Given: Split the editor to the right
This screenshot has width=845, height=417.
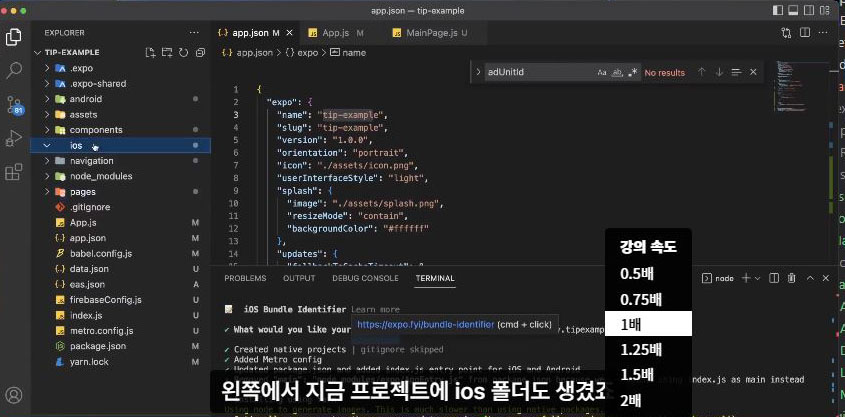Looking at the screenshot, I should [x=805, y=33].
